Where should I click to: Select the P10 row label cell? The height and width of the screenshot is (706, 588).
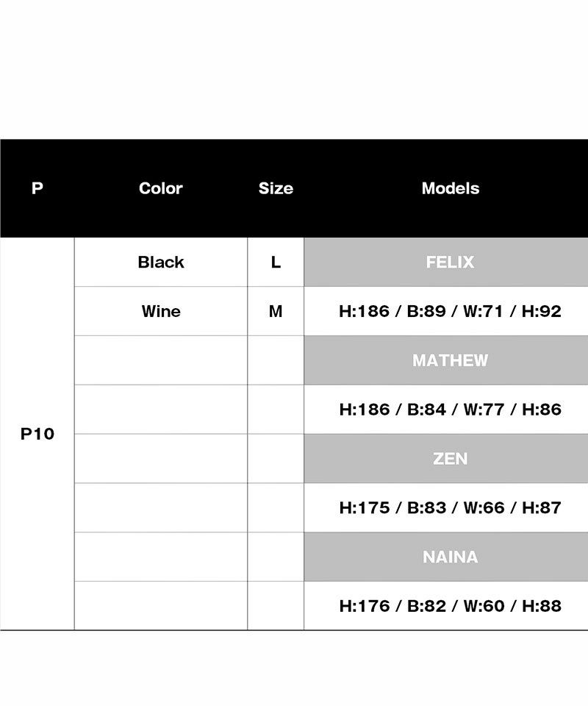click(37, 434)
